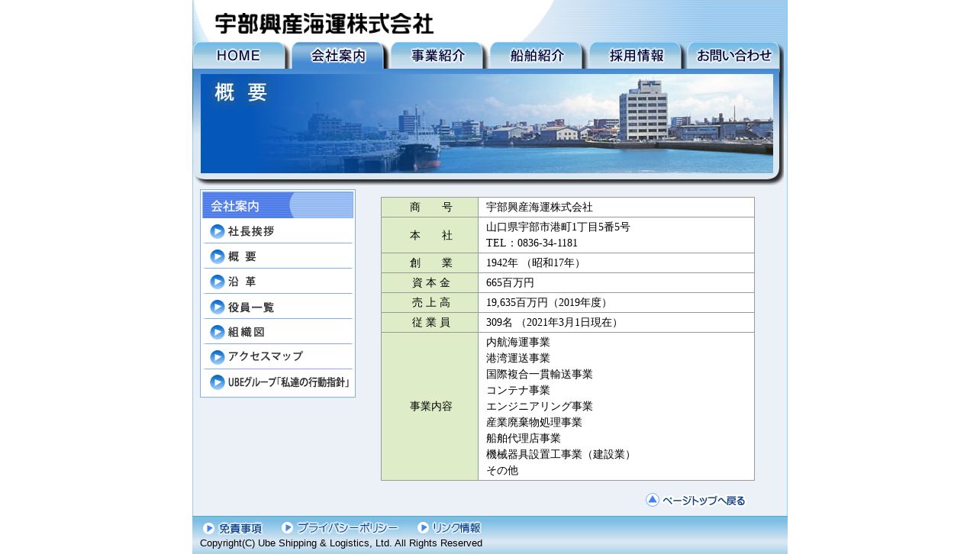Image resolution: width=980 pixels, height=554 pixels.
Task: Select the お問い合わせ tab
Action: pos(733,56)
